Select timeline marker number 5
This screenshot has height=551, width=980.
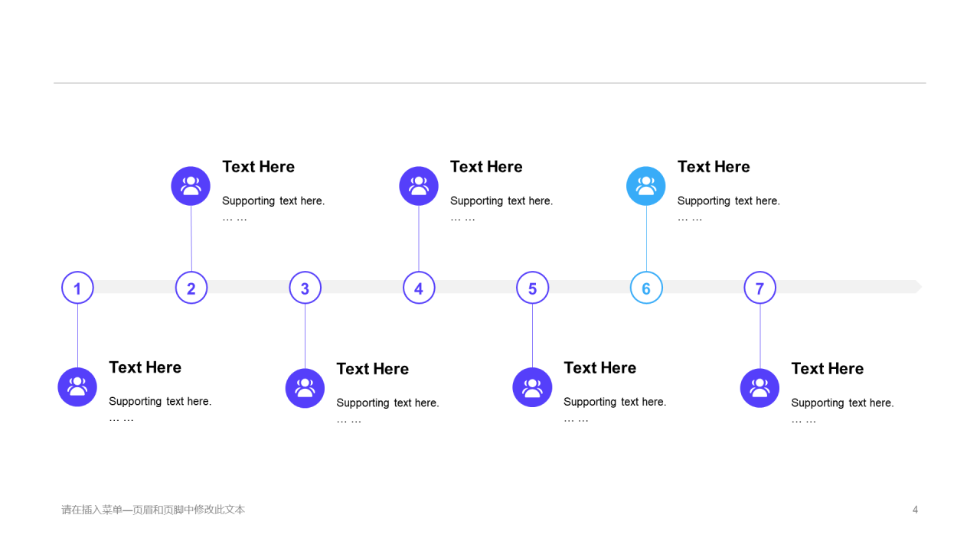pos(532,288)
